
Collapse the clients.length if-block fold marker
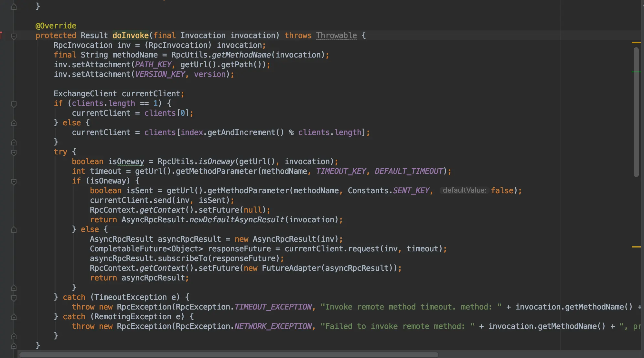point(14,104)
